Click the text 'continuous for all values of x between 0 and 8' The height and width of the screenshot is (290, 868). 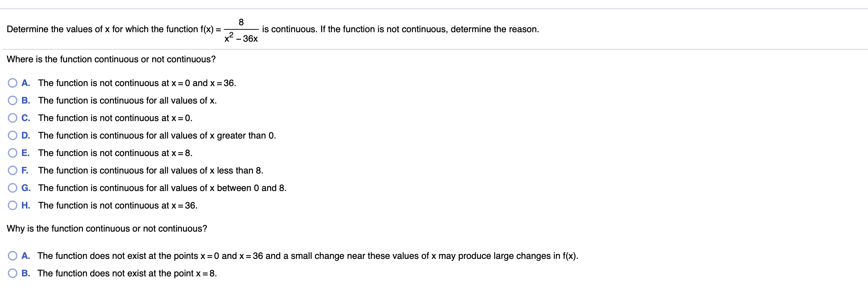pyautogui.click(x=162, y=188)
